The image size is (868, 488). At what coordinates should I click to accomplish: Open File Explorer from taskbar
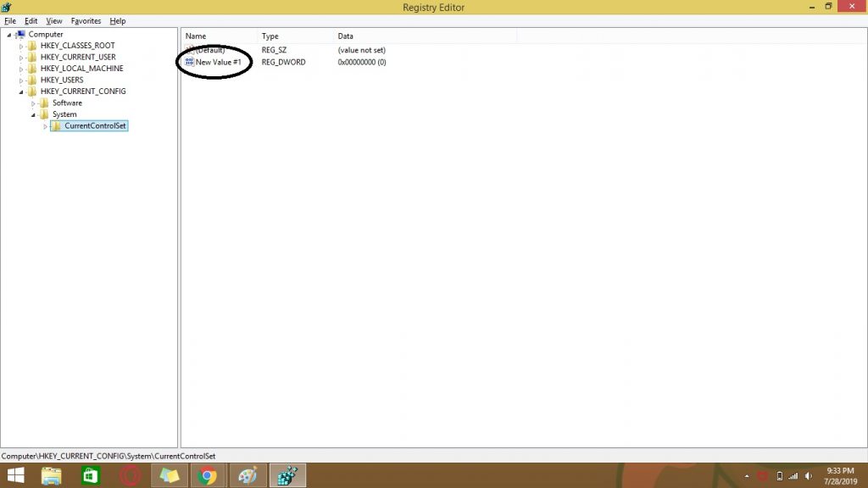point(52,475)
